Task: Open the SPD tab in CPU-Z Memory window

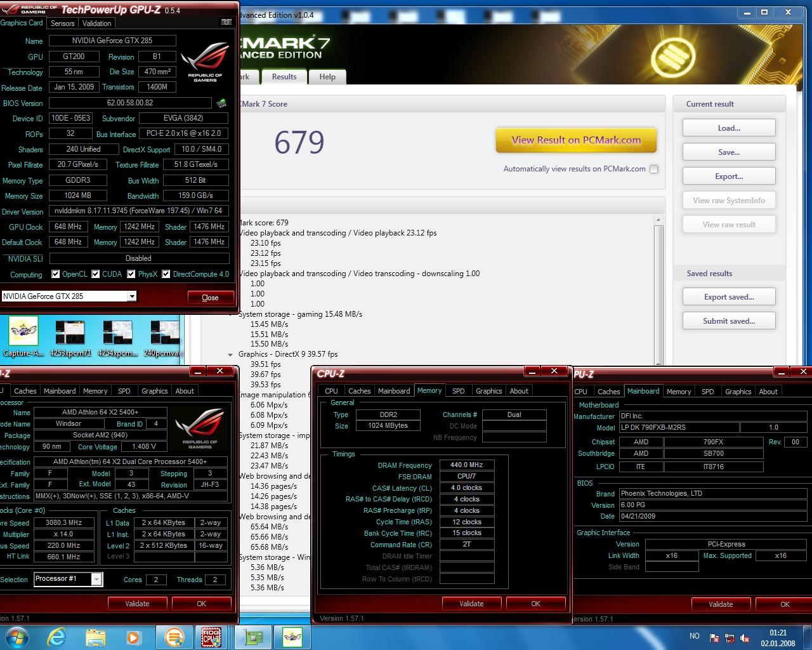Action: [458, 391]
